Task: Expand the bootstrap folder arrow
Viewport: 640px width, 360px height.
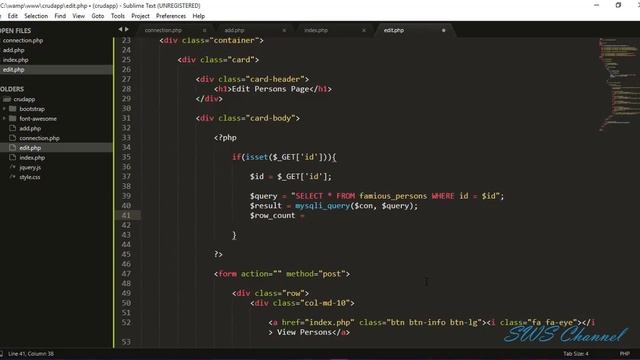Action: pos(4,109)
